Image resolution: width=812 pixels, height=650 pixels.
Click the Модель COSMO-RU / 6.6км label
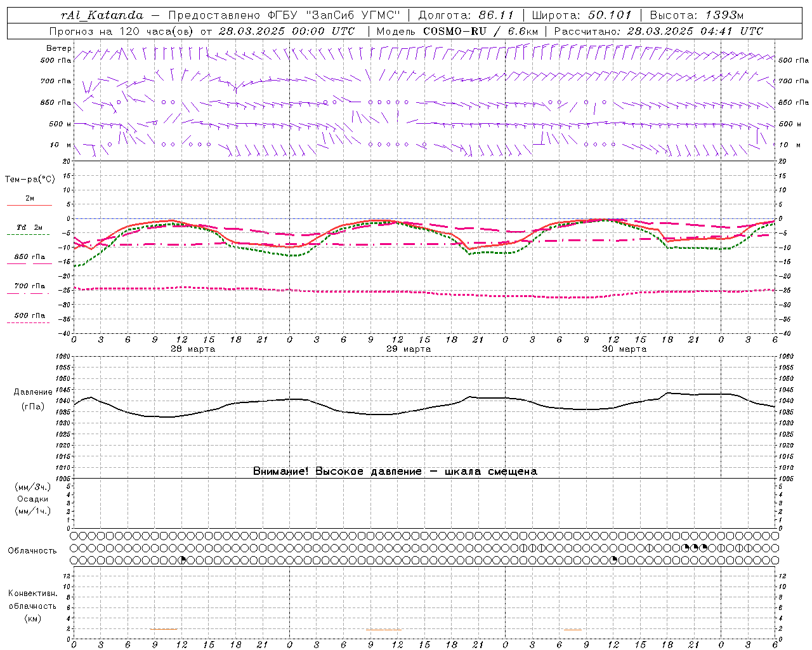457,31
